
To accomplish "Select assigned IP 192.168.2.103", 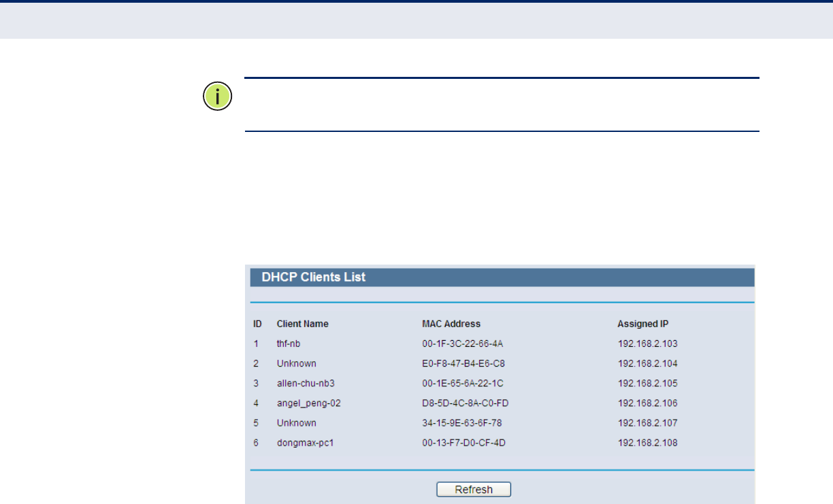I will pos(647,343).
